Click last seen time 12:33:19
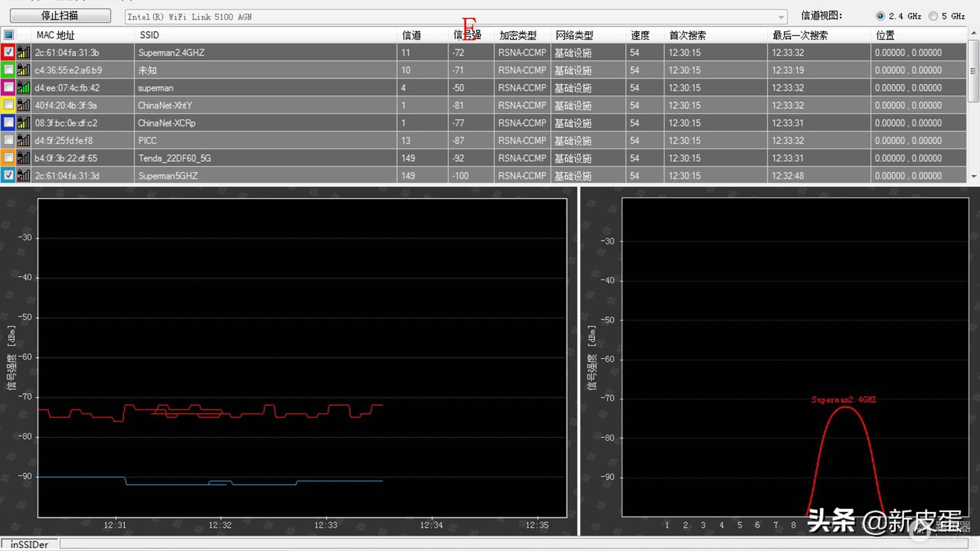 click(x=788, y=70)
